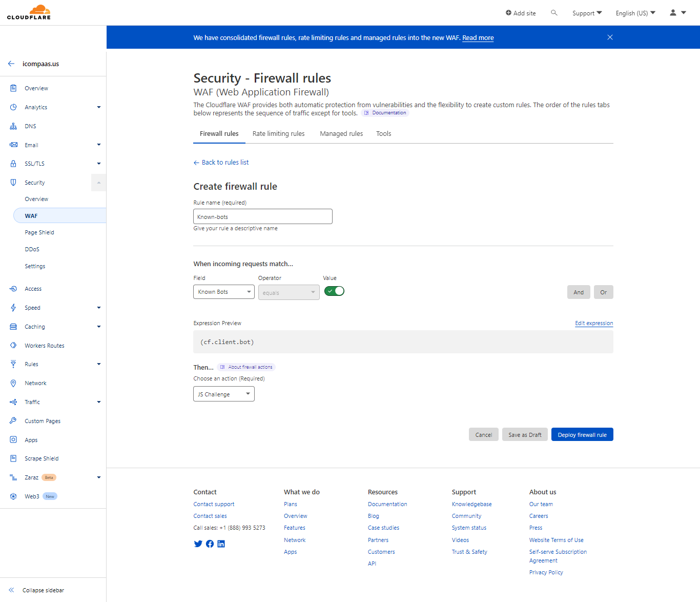Open the user account icon menu
This screenshot has height=602, width=700.
(678, 13)
